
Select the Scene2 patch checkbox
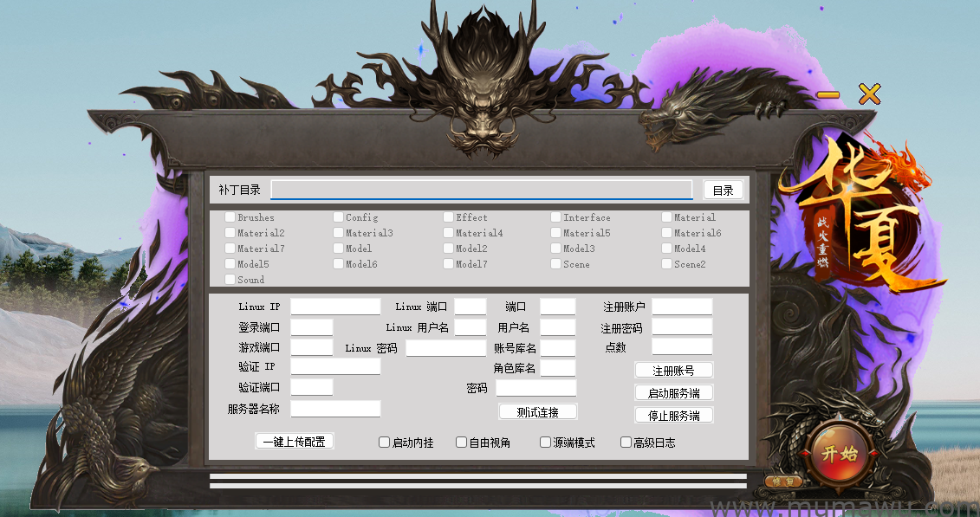click(x=666, y=264)
